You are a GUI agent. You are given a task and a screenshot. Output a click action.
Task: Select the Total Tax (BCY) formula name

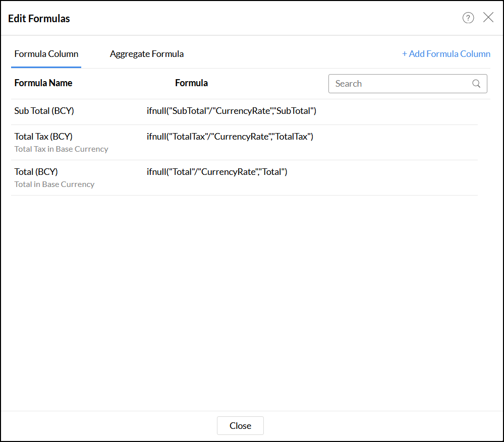[x=43, y=137]
